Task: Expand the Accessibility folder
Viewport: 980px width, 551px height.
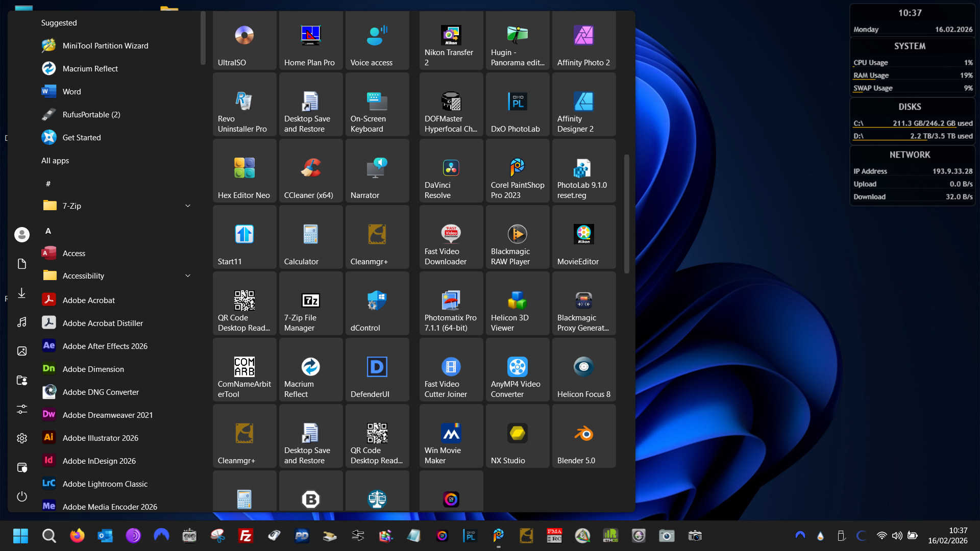Action: coord(188,275)
